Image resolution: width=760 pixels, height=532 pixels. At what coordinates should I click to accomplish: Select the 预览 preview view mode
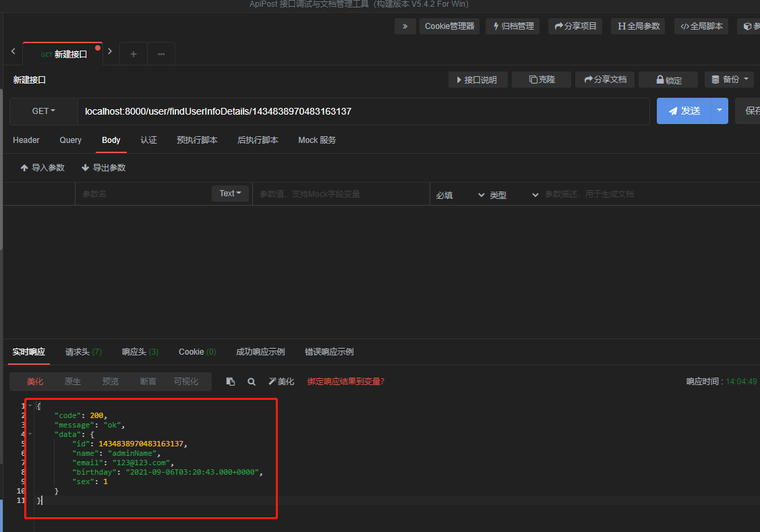coord(111,382)
